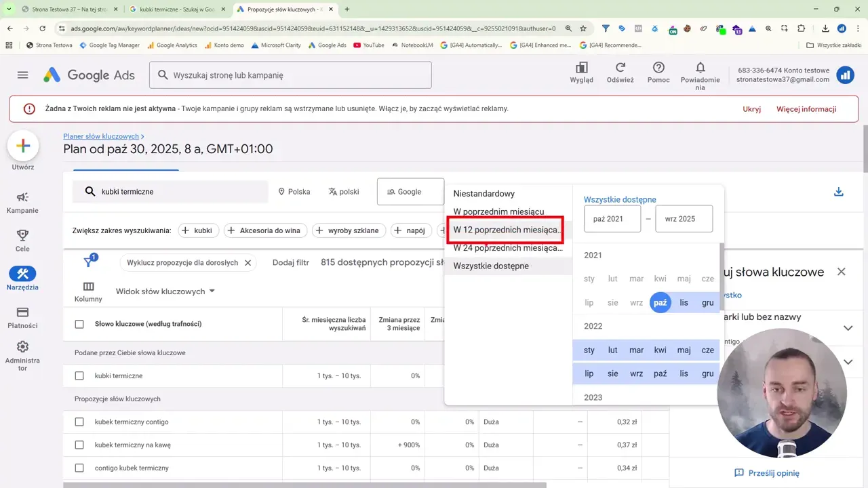This screenshot has width=868, height=488.
Task: Click the browser reload button
Action: pyautogui.click(x=43, y=28)
